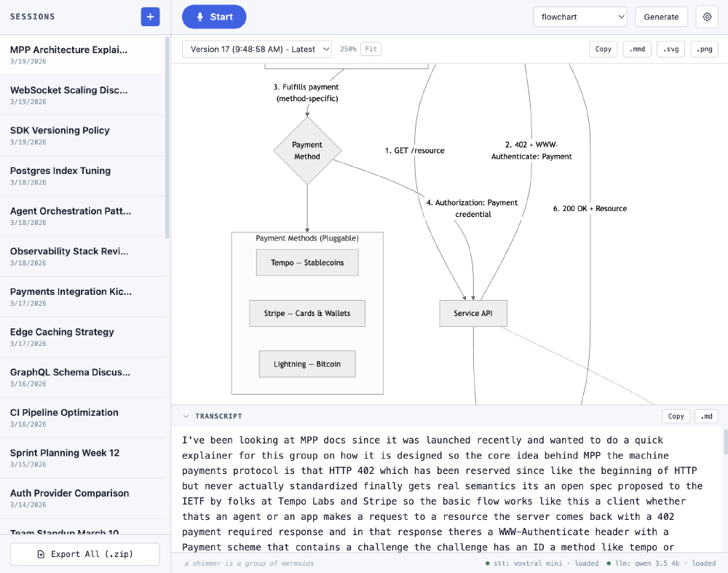Click the microphone icon on the Start button
The width and height of the screenshot is (728, 573).
coord(200,16)
